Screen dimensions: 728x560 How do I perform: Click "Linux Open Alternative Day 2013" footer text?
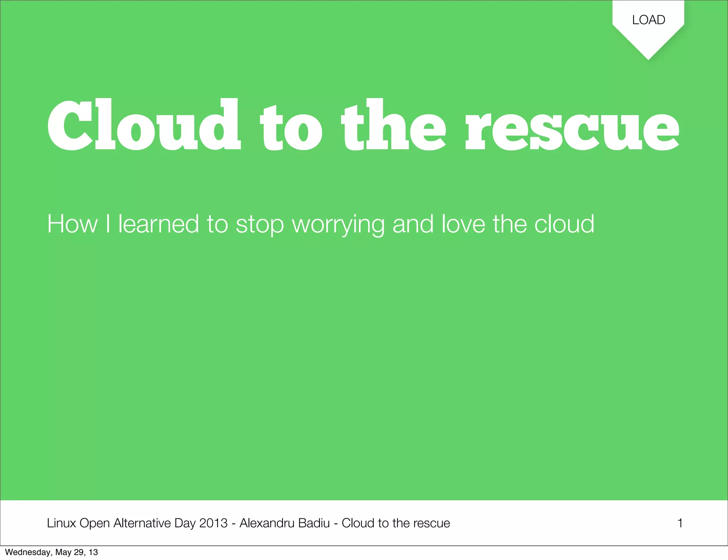pyautogui.click(x=137, y=523)
